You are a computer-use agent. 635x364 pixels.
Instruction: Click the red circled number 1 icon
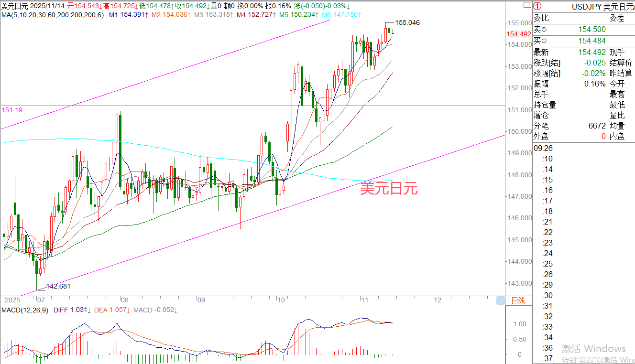(x=537, y=6)
